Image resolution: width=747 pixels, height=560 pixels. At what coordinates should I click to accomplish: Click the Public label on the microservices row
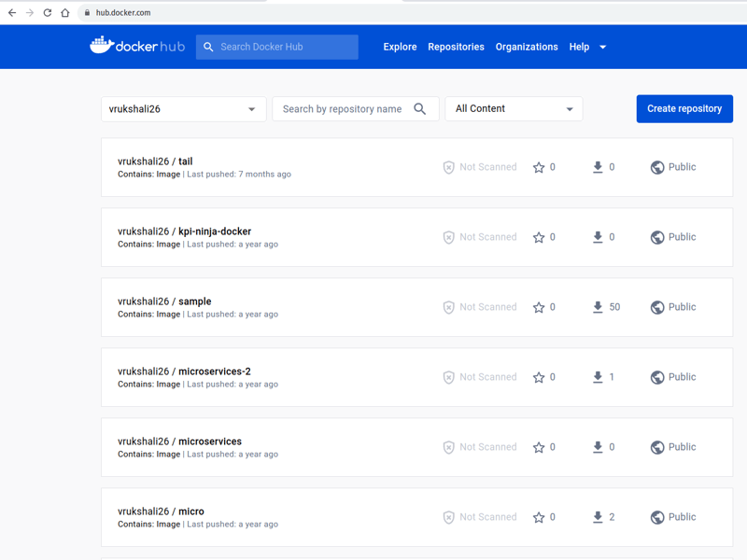click(x=682, y=447)
